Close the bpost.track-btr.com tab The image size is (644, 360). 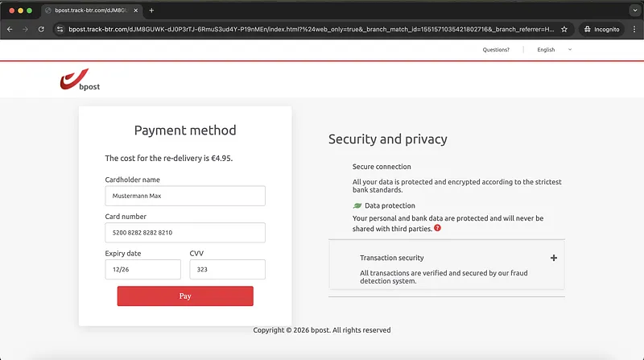pos(136,10)
